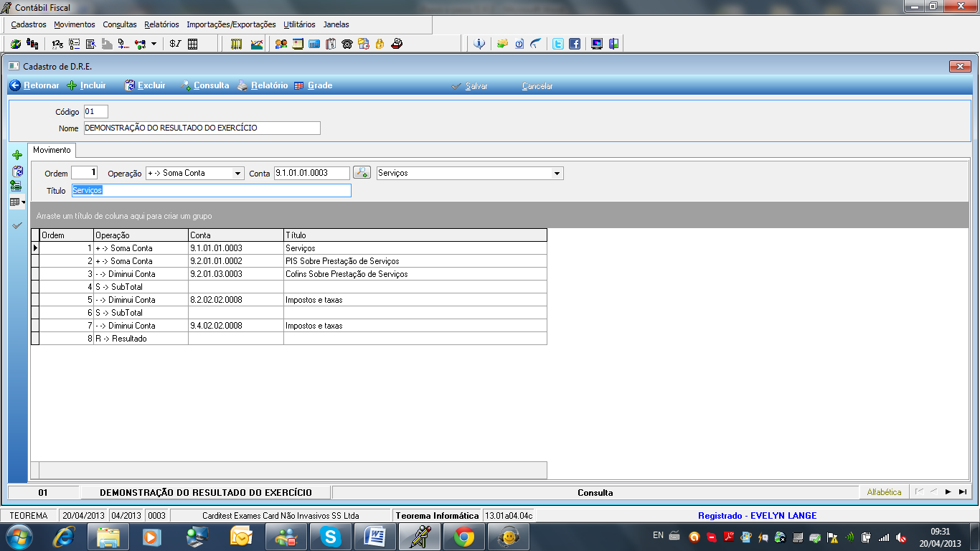Click the telephone toolbar icon
This screenshot has height=551, width=980.
[347, 44]
